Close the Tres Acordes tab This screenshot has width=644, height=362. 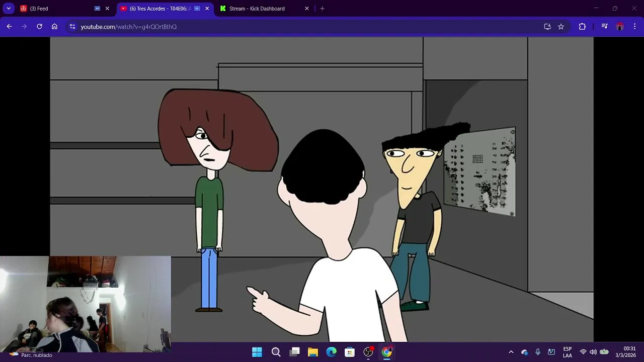coord(207,9)
